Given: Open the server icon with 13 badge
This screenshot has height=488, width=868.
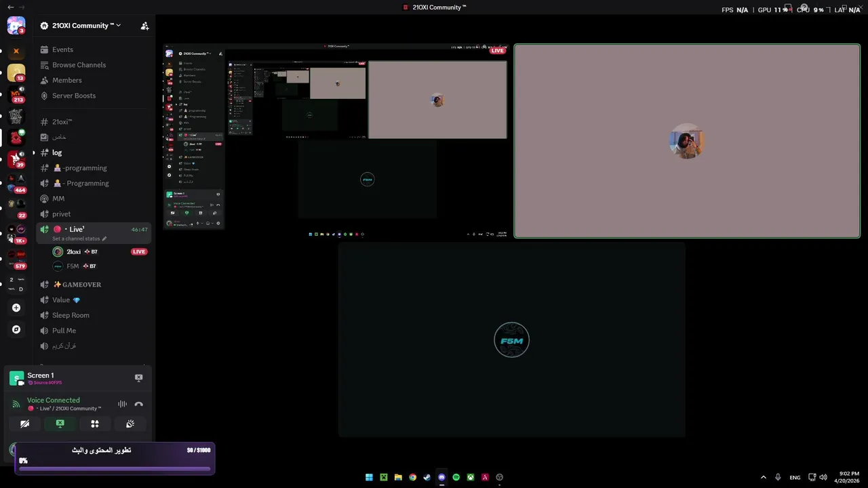Looking at the screenshot, I should [16, 73].
